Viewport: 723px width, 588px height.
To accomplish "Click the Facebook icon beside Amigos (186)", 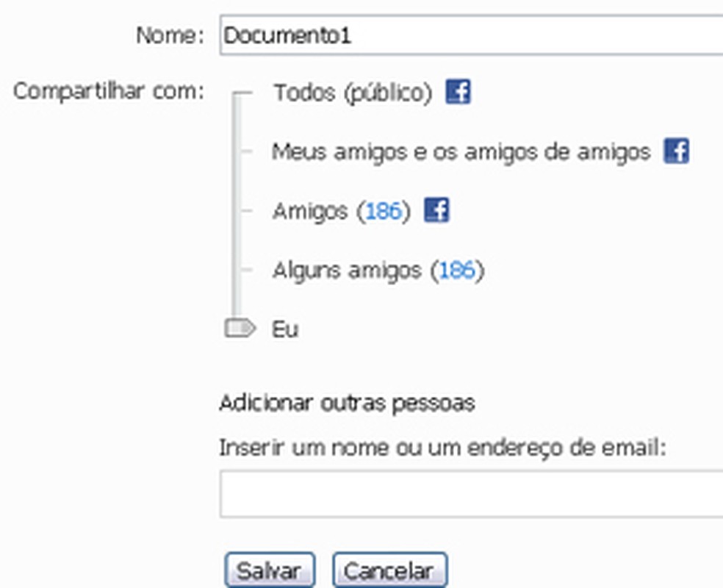I will click(436, 211).
